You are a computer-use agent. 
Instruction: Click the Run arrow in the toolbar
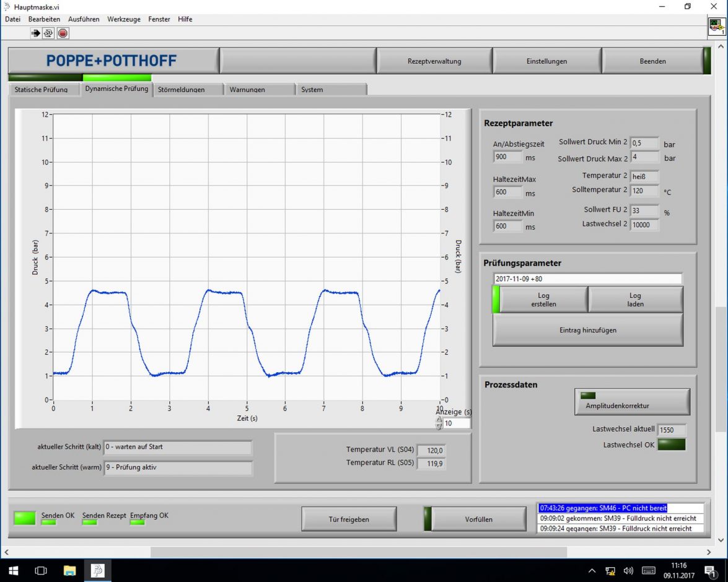[x=36, y=33]
